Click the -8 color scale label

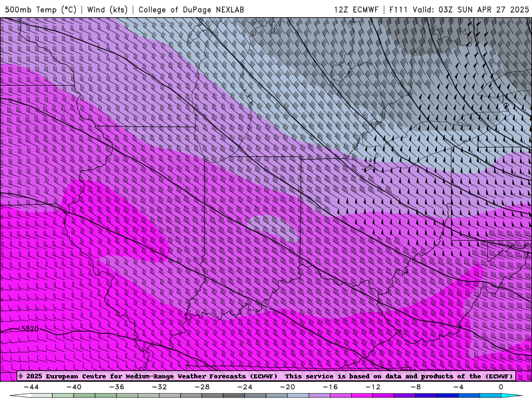tap(416, 387)
